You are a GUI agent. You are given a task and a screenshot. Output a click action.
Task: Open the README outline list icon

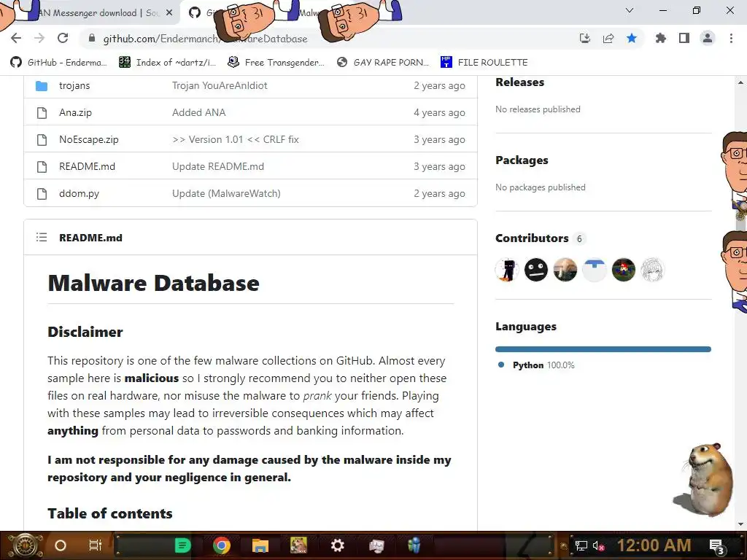(x=42, y=237)
